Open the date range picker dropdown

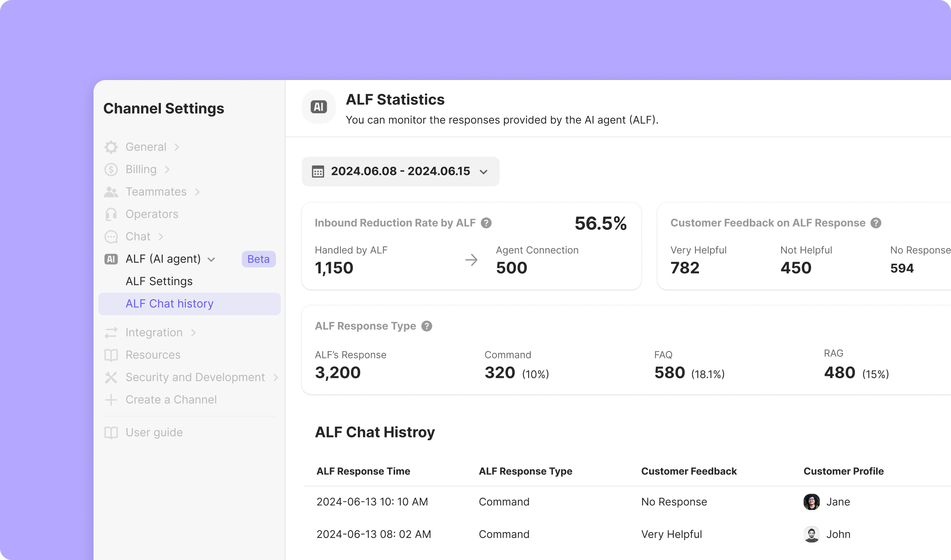tap(400, 171)
